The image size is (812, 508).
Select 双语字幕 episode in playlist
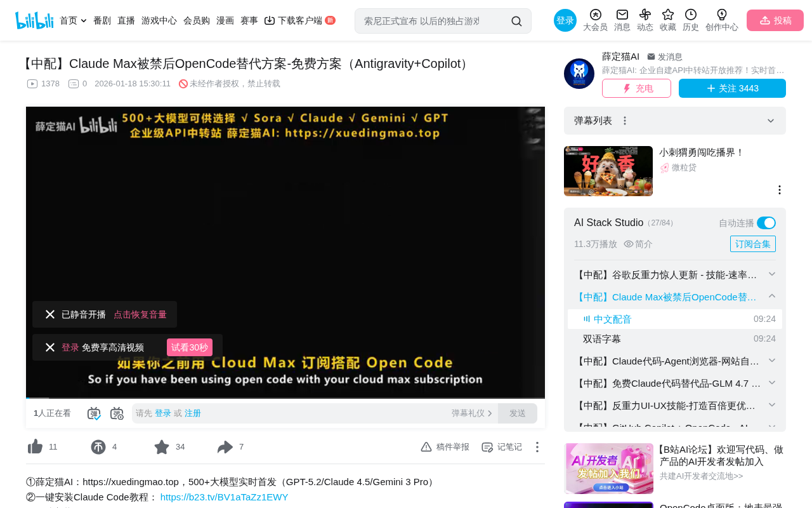(x=675, y=338)
